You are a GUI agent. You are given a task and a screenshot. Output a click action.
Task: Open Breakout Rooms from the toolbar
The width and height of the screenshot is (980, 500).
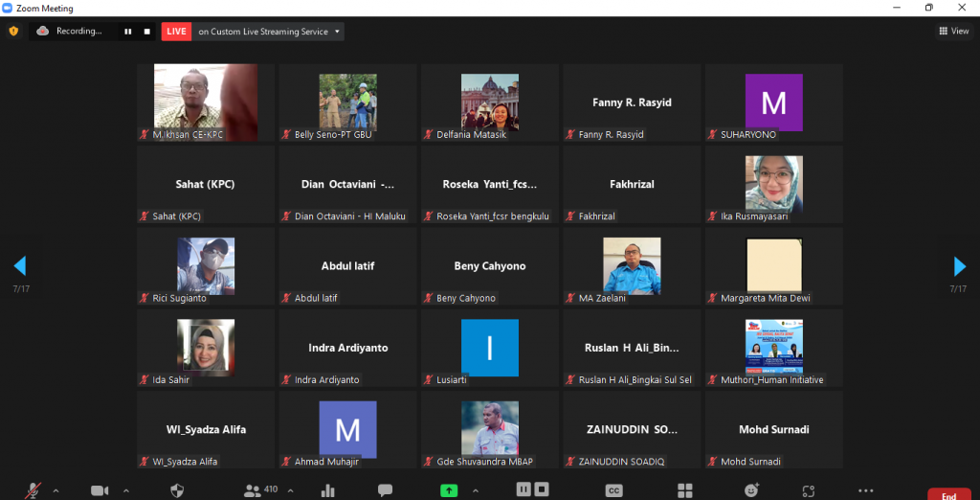[x=685, y=490]
